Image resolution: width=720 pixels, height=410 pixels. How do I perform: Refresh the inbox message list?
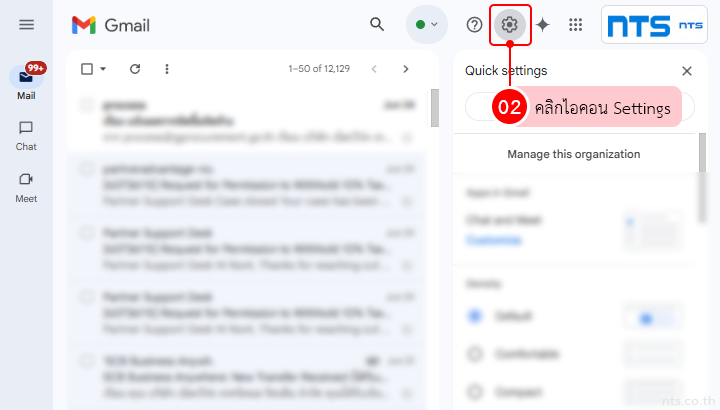click(x=135, y=69)
